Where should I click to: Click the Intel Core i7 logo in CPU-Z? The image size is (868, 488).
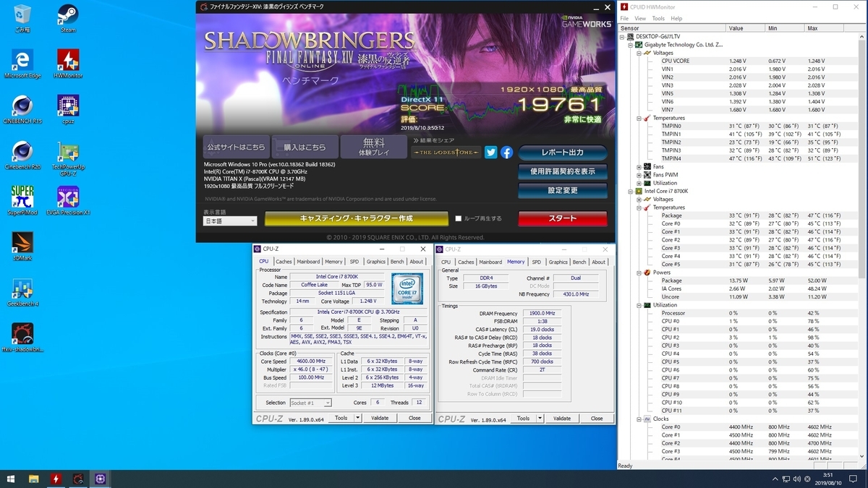[x=407, y=288]
